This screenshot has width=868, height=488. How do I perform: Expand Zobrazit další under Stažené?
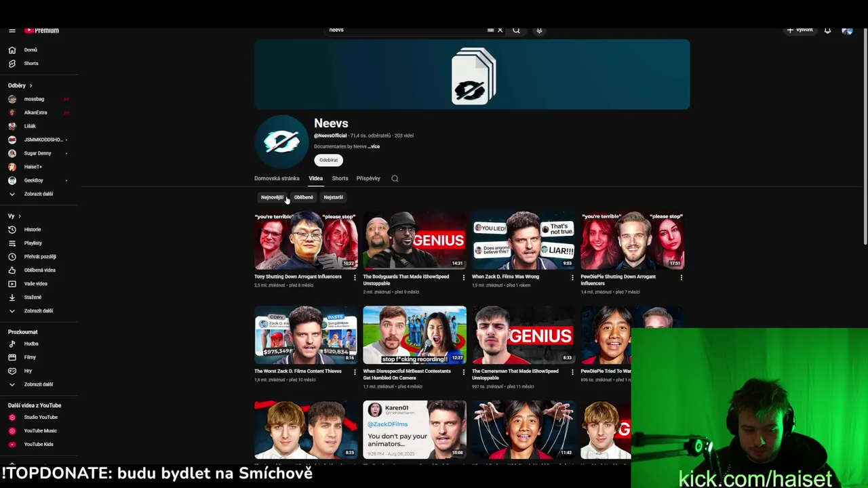point(39,311)
